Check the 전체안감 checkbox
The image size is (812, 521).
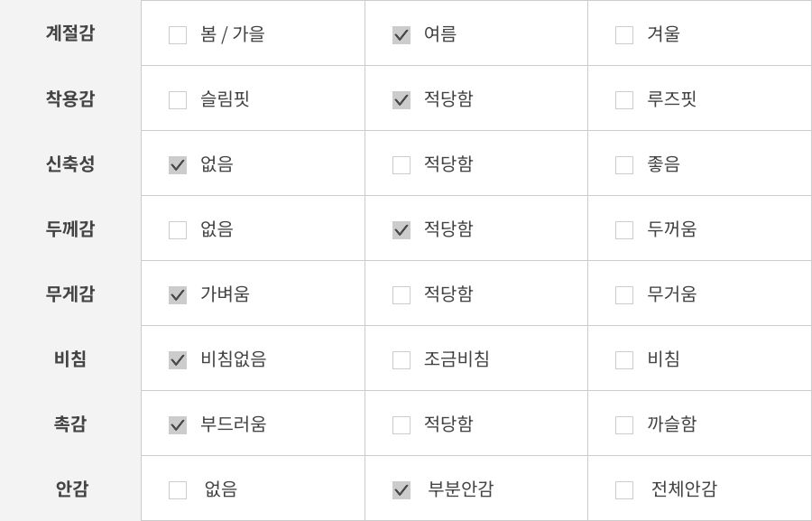click(x=624, y=490)
